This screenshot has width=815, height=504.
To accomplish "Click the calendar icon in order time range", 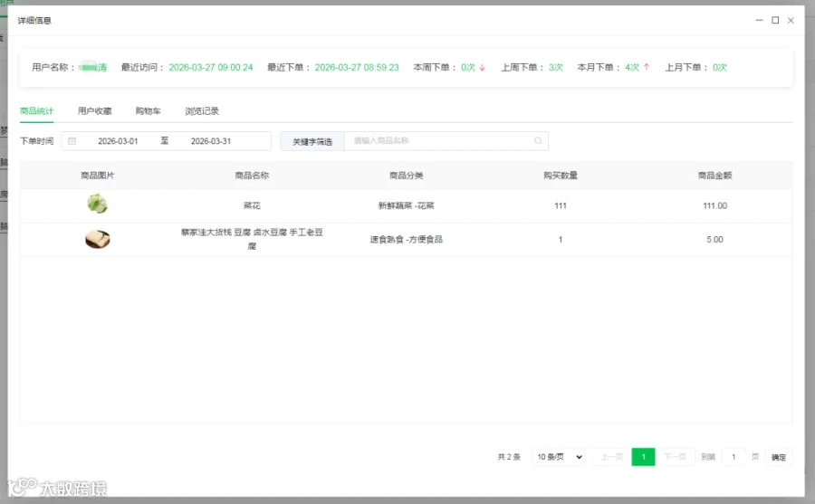I will [72, 141].
